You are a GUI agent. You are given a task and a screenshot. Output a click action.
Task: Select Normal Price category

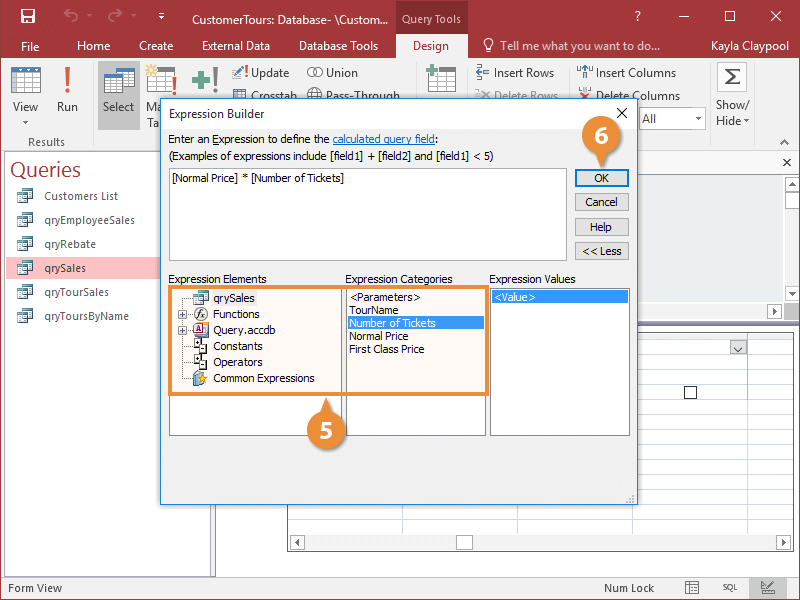pos(379,336)
